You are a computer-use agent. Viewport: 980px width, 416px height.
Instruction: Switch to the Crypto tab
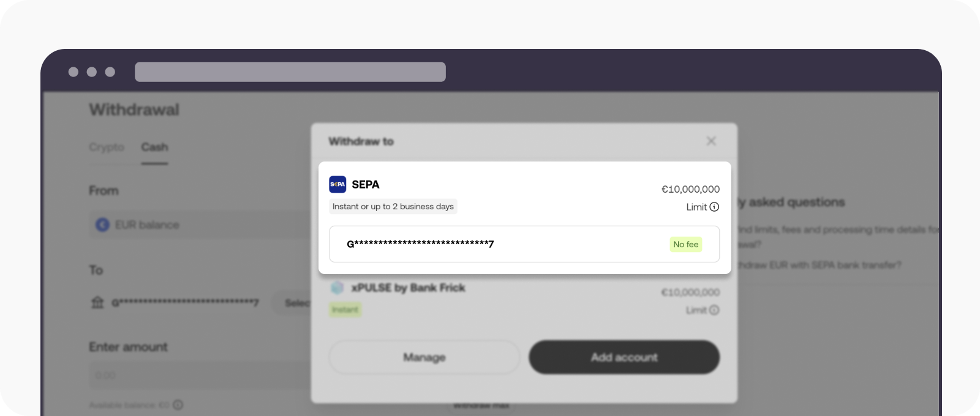point(107,147)
